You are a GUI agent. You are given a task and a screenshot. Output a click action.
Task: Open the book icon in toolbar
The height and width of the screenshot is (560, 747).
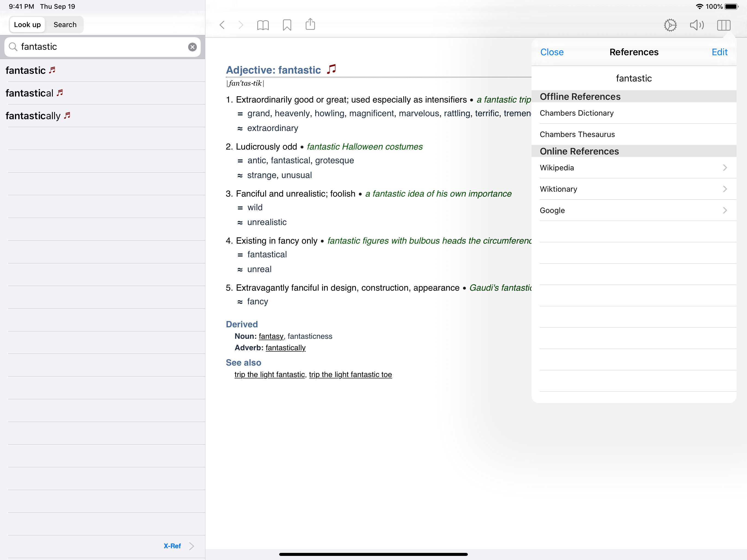click(263, 25)
